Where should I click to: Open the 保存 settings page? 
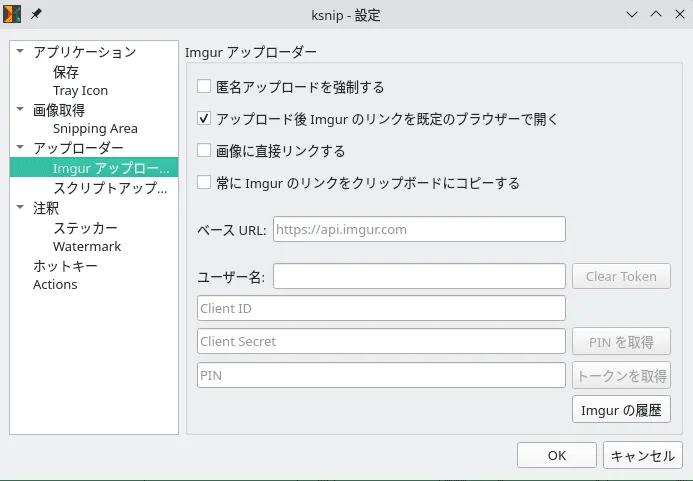tap(66, 72)
